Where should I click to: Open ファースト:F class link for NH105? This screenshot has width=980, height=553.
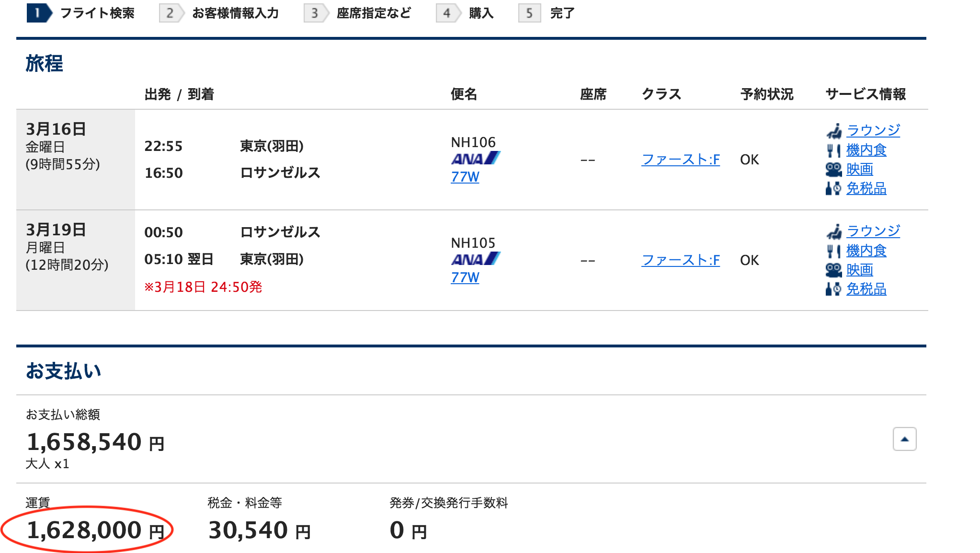point(681,260)
